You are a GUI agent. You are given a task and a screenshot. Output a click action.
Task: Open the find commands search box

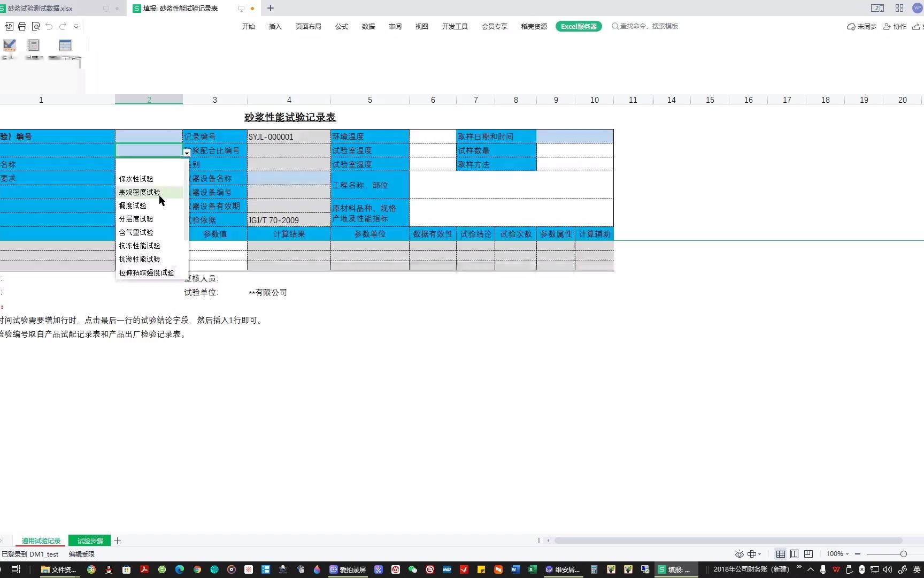coord(645,26)
